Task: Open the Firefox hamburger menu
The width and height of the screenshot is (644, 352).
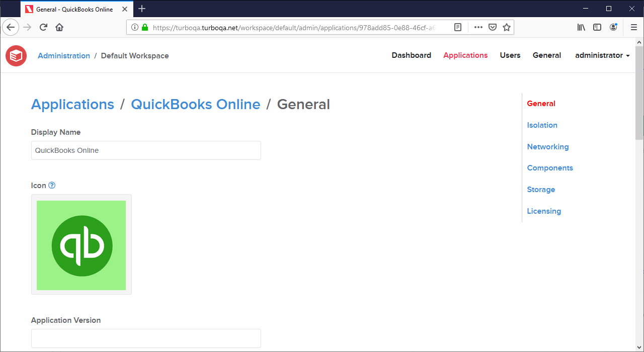Action: click(633, 28)
